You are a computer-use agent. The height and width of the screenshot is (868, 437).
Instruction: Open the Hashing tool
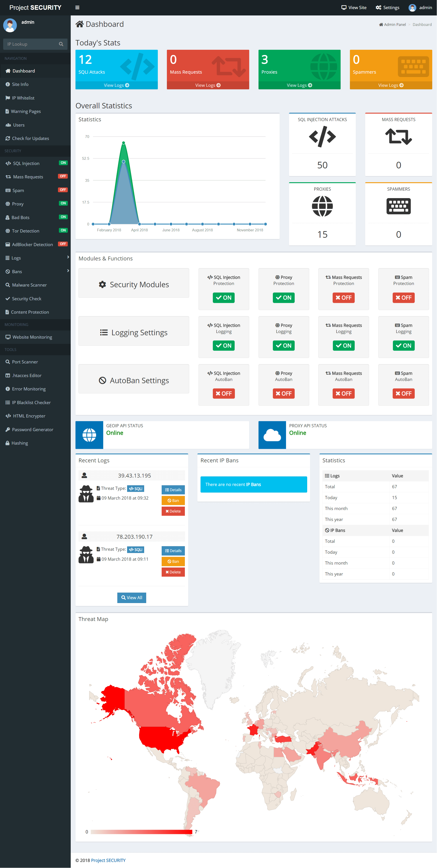[x=19, y=443]
